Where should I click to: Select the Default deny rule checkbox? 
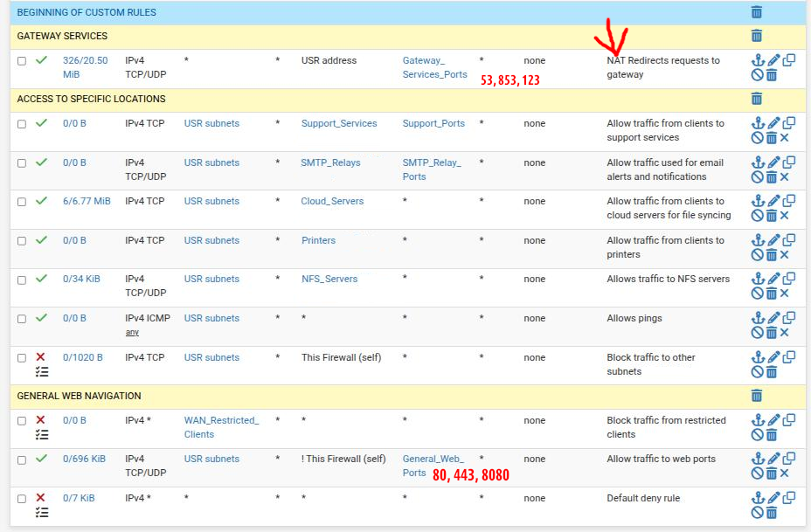[22, 499]
